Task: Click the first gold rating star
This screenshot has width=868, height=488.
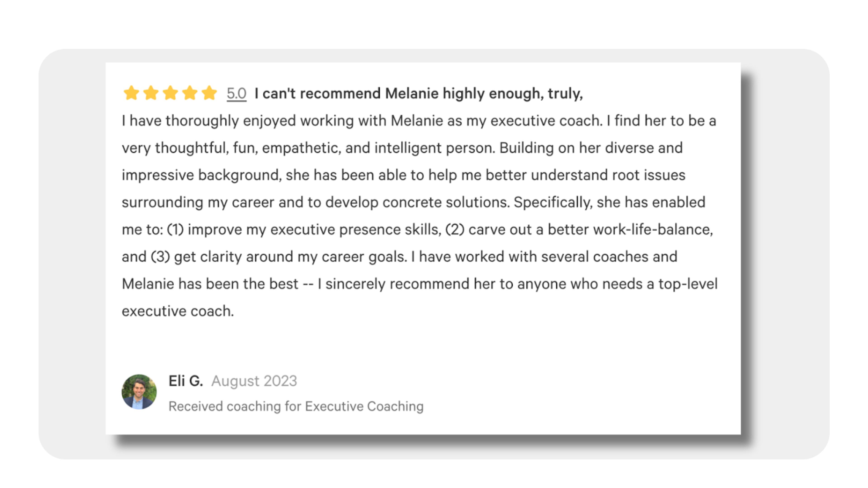Action: pos(131,93)
